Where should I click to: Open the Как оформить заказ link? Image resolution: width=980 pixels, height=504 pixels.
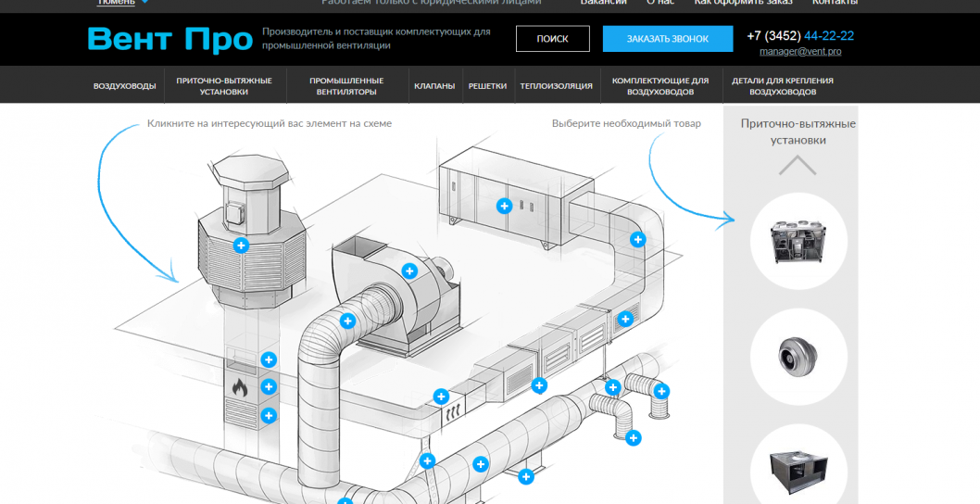click(743, 3)
